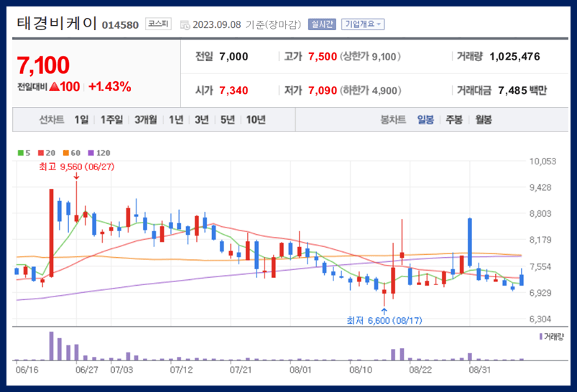
Task: Click the green 5-day moving average swatch
Action: pos(21,153)
